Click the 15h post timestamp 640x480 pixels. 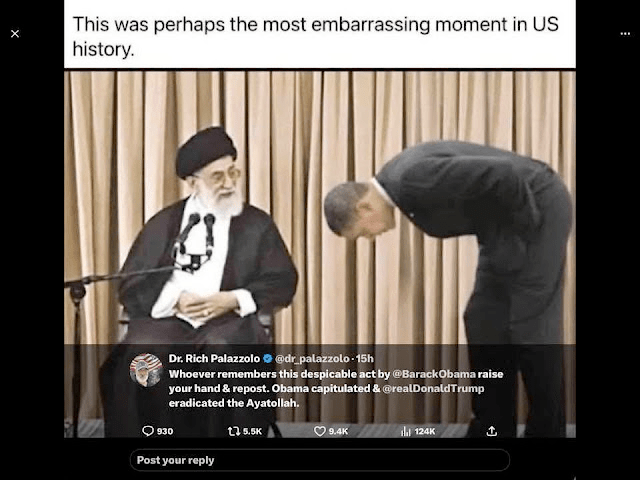pos(364,358)
